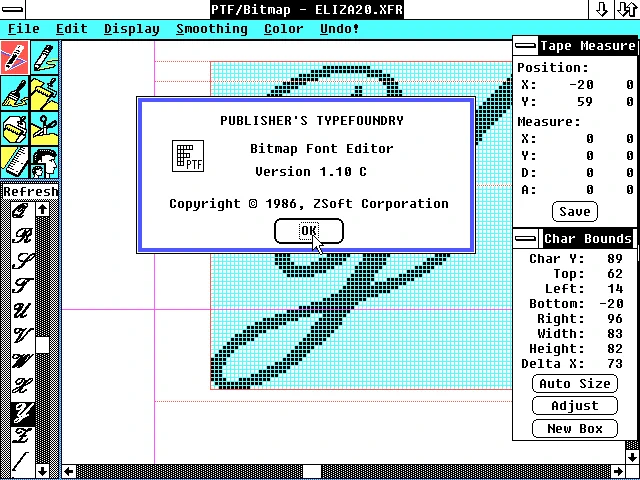The height and width of the screenshot is (480, 640).
Task: Open the Color menu
Action: click(284, 29)
